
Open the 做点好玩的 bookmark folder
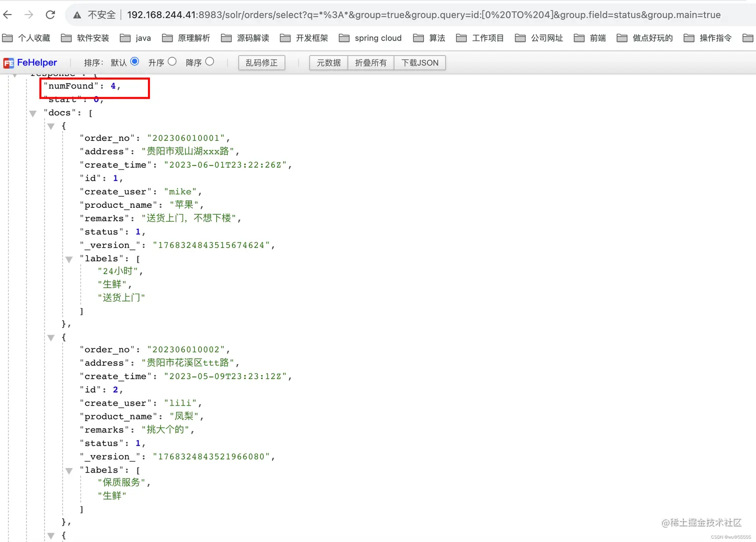click(x=644, y=38)
